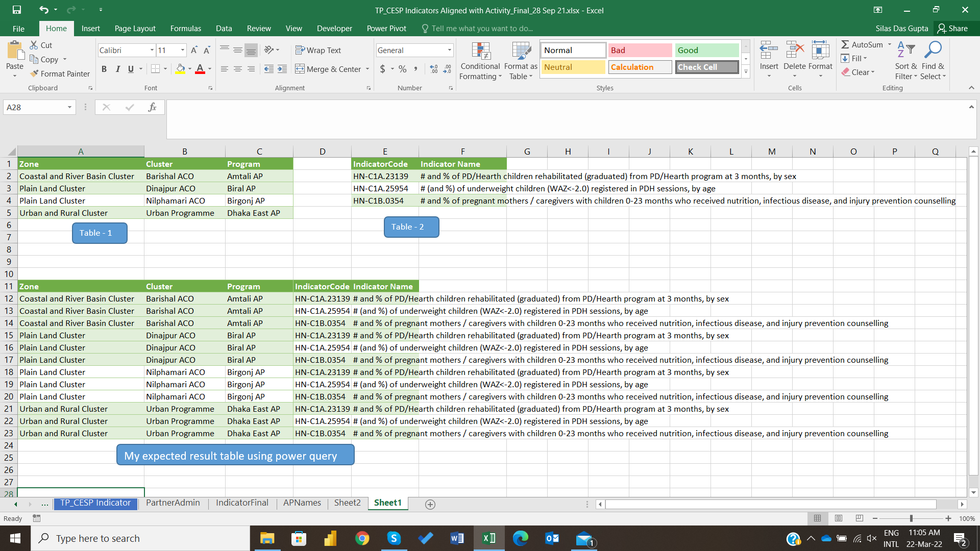The height and width of the screenshot is (551, 980).
Task: Open the Power Pivot ribbon tab
Action: pyautogui.click(x=386, y=29)
